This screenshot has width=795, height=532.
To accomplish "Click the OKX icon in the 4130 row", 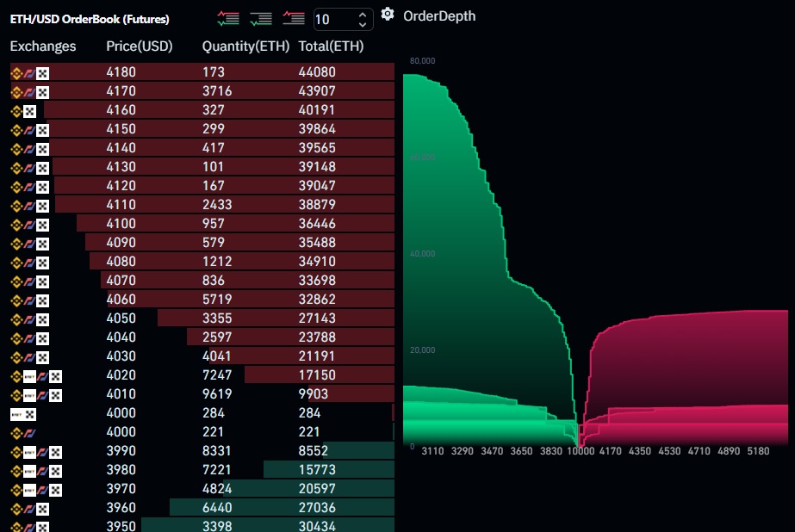I will [x=42, y=168].
